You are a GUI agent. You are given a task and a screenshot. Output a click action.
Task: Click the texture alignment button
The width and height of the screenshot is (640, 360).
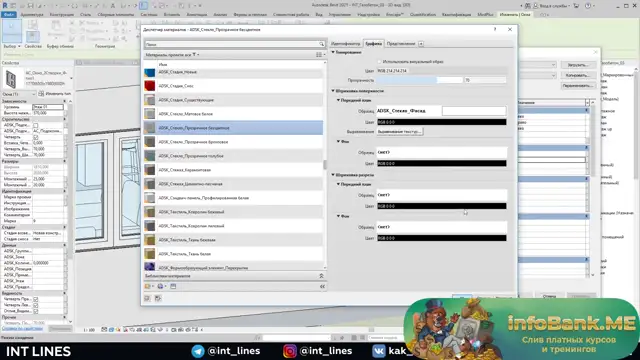(400, 132)
